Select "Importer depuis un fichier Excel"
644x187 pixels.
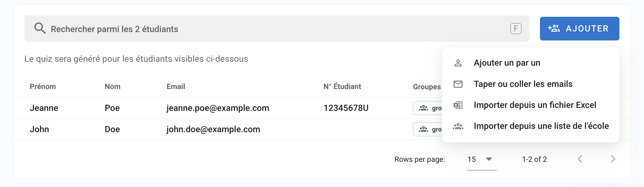(535, 105)
